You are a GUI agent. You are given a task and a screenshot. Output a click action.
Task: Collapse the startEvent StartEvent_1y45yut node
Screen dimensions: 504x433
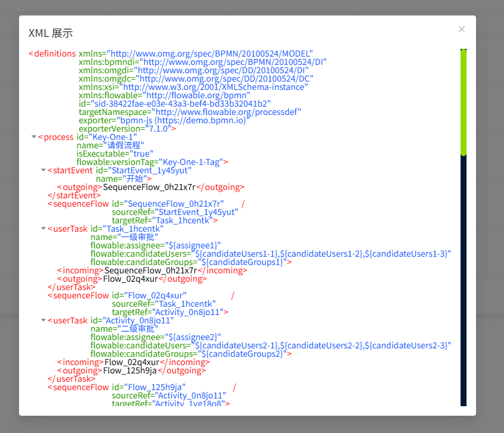(43, 170)
